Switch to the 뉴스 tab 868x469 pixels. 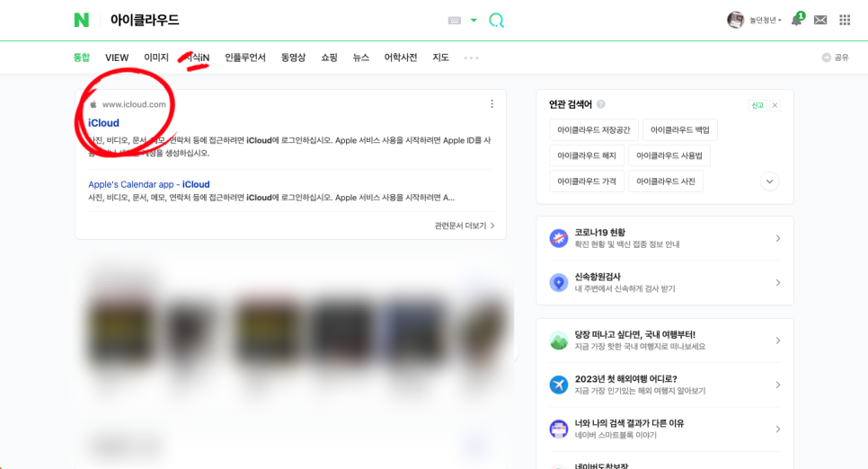coord(361,58)
